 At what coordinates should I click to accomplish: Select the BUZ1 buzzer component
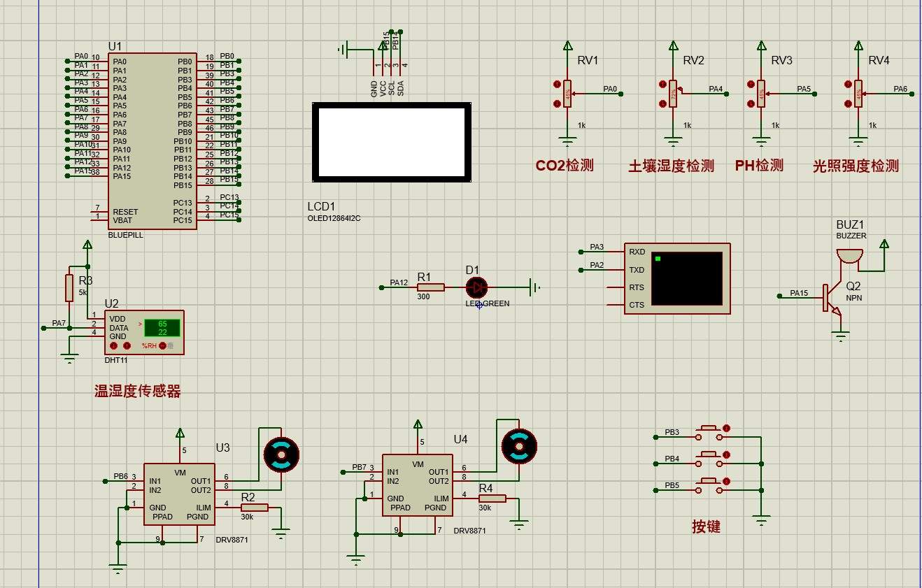tap(849, 255)
